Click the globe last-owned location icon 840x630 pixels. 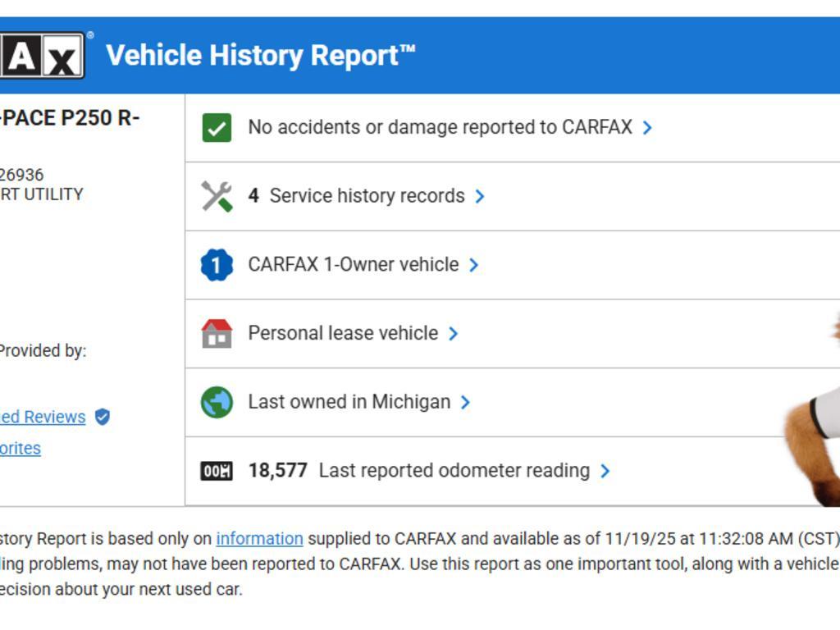pos(217,403)
